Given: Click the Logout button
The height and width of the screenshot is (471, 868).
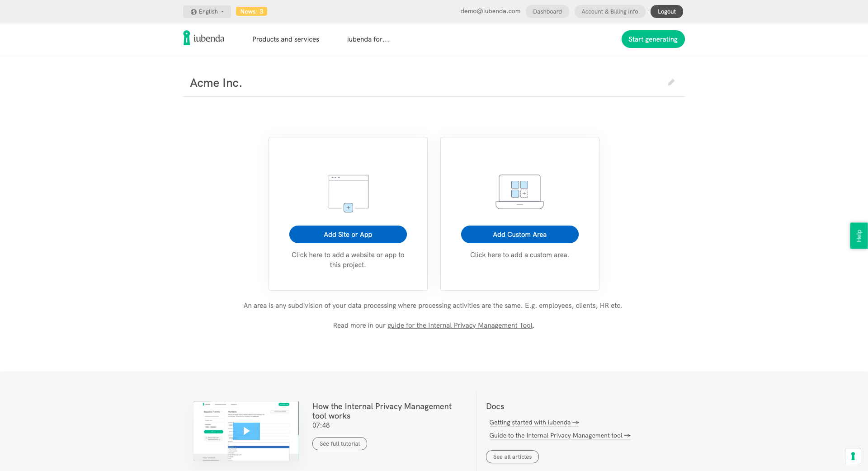Looking at the screenshot, I should [666, 12].
